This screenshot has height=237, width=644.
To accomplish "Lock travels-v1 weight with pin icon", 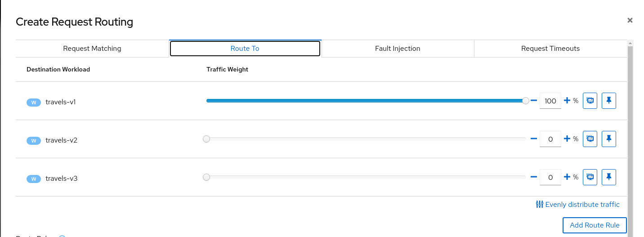I will pyautogui.click(x=609, y=101).
